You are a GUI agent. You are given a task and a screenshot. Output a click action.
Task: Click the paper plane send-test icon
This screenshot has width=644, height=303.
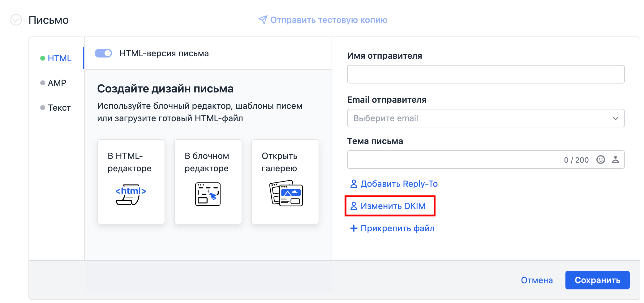click(263, 20)
